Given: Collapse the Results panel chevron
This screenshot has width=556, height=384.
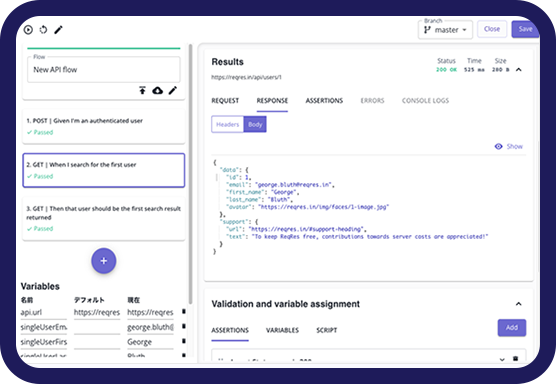Looking at the screenshot, I should tap(518, 69).
